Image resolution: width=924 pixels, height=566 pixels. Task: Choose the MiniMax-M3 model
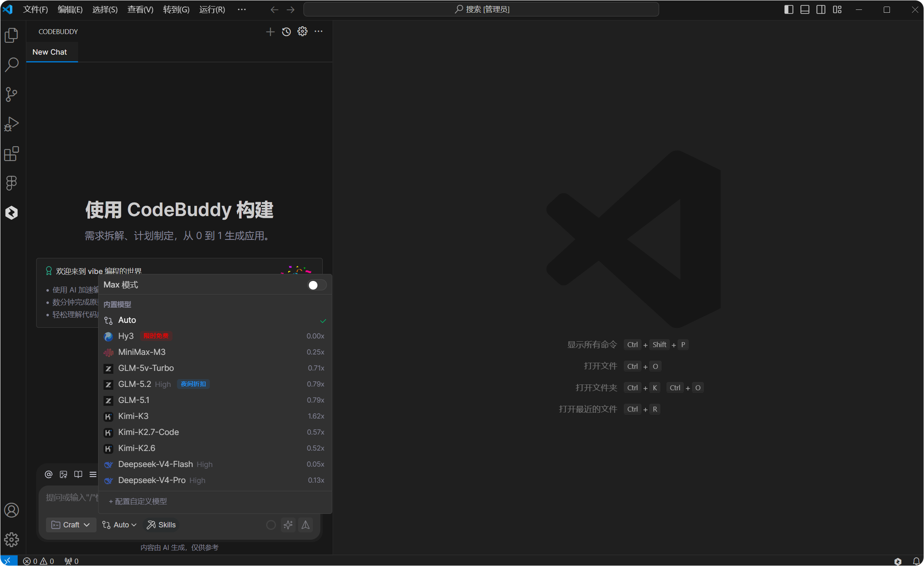tap(215, 352)
